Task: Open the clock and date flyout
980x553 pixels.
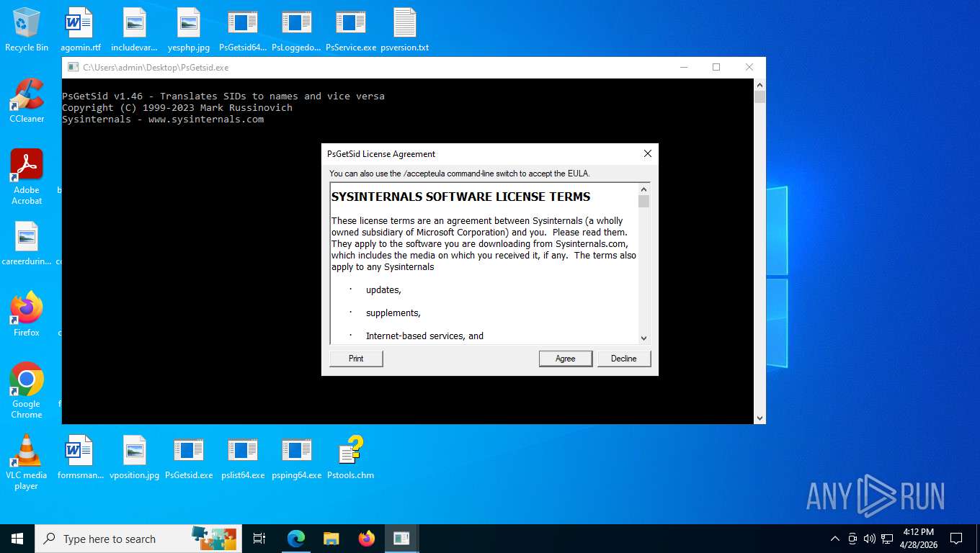Action: pyautogui.click(x=918, y=539)
